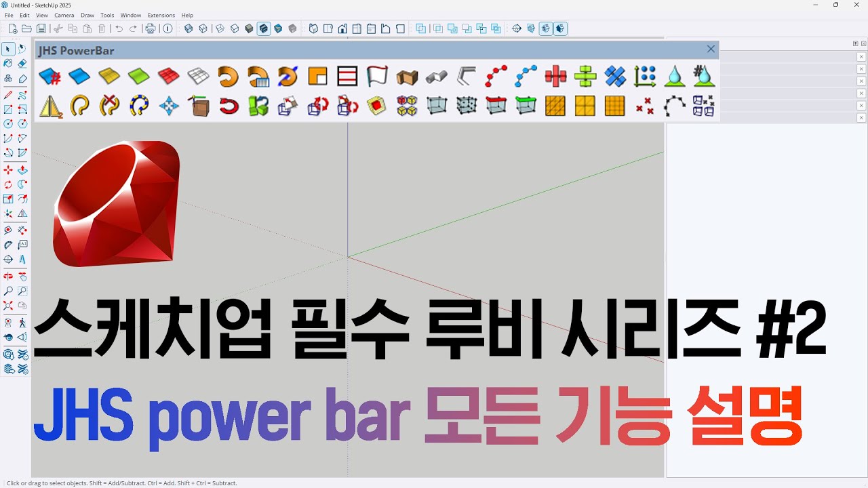Click the yellow surface icon in PowerBar

109,77
